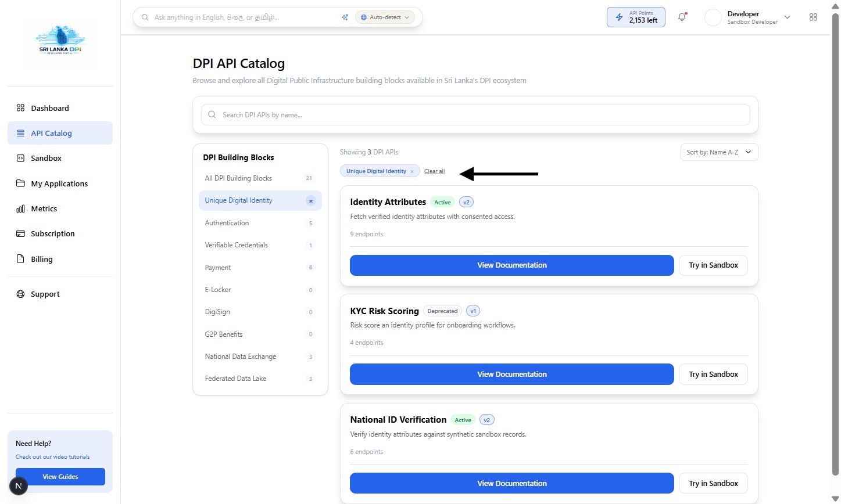Viewport: 841px width, 504px height.
Task: Click the DPI API Catalog heading
Action: pyautogui.click(x=239, y=63)
